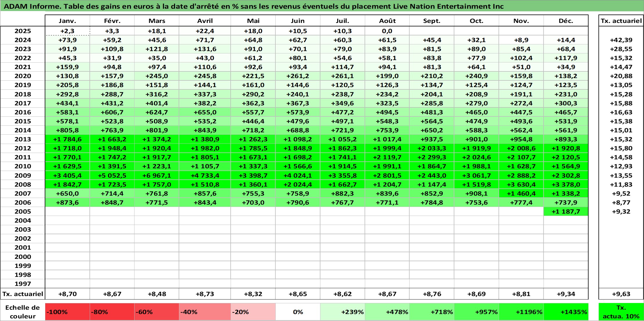Click the bottom-row rate +9,34 under Déc.
The height and width of the screenshot is (321, 644).
pyautogui.click(x=566, y=294)
